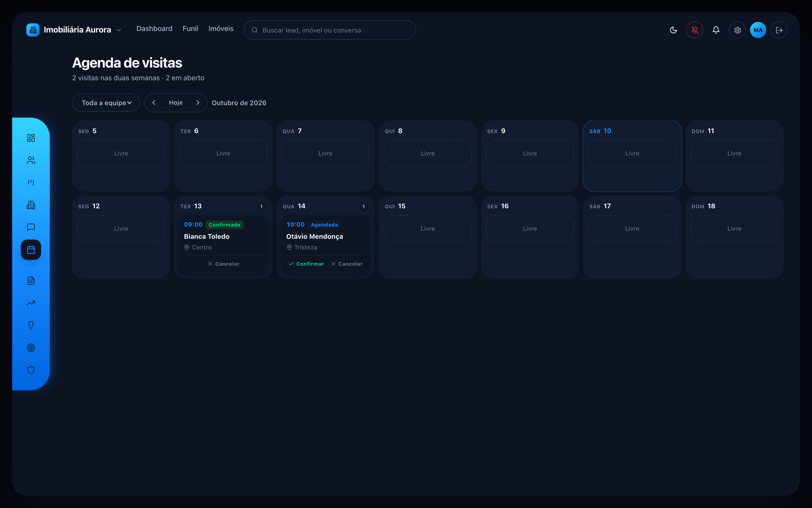The height and width of the screenshot is (508, 812).
Task: Click the Imobiliária Aurora logo icon
Action: point(33,30)
